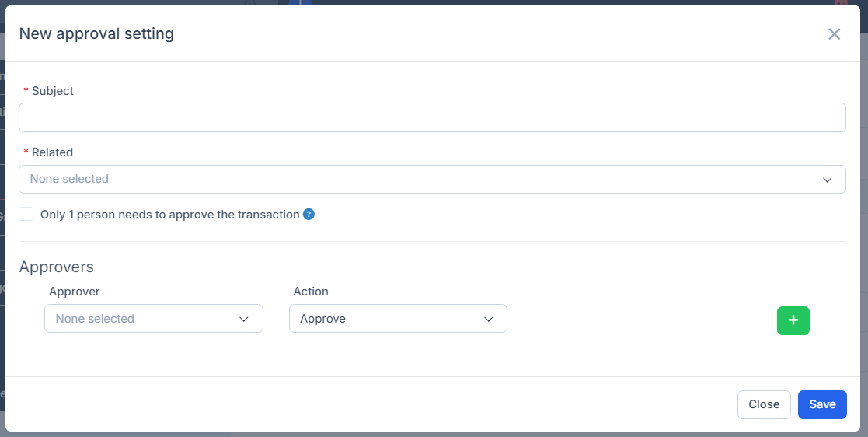The width and height of the screenshot is (868, 437).
Task: Click the Action column label
Action: click(311, 292)
